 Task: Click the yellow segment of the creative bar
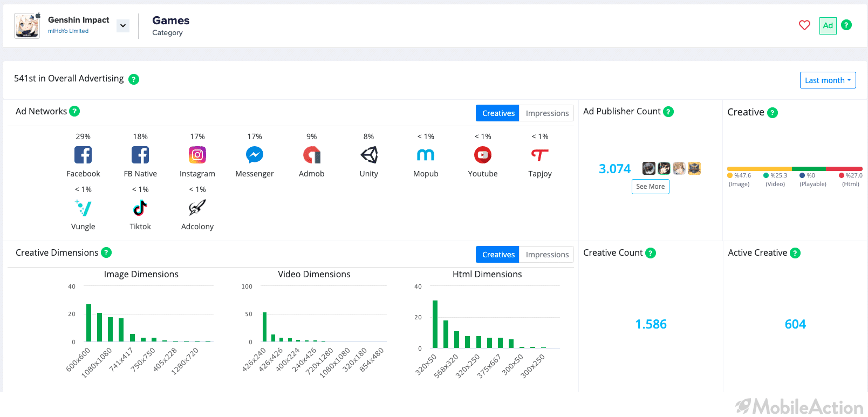[759, 169]
